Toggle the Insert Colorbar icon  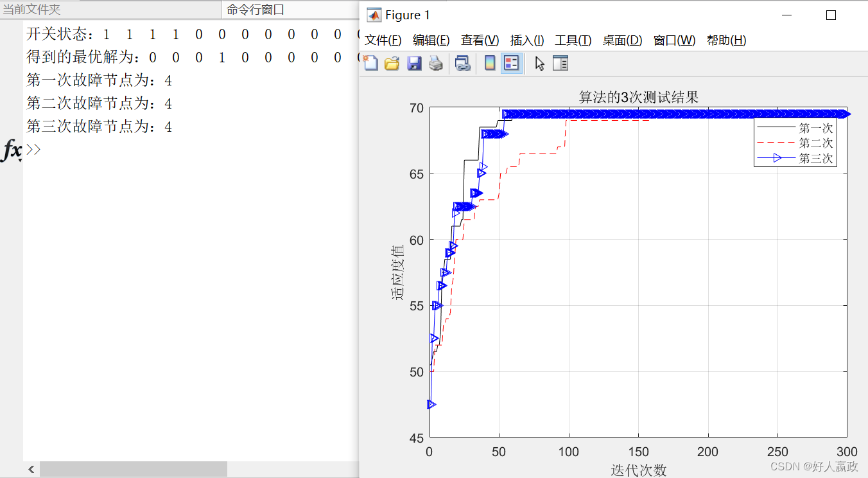pos(490,63)
